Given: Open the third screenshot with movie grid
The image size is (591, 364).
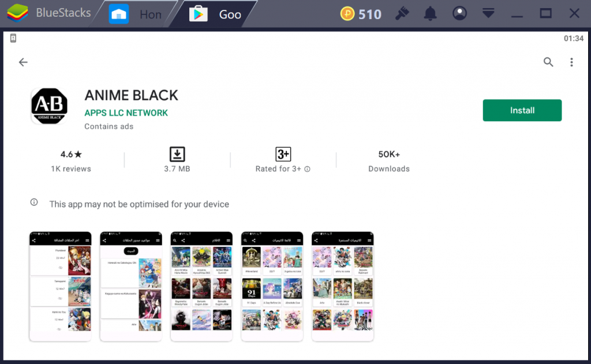Looking at the screenshot, I should tap(201, 286).
